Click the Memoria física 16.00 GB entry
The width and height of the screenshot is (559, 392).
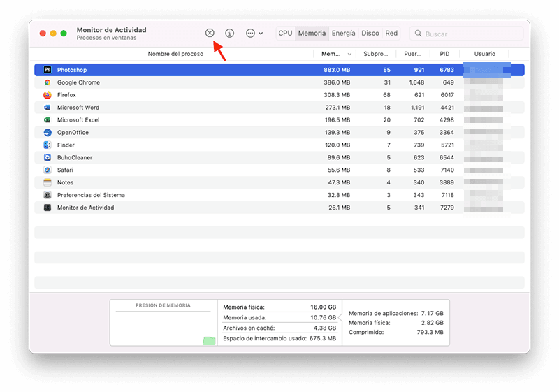tap(279, 307)
